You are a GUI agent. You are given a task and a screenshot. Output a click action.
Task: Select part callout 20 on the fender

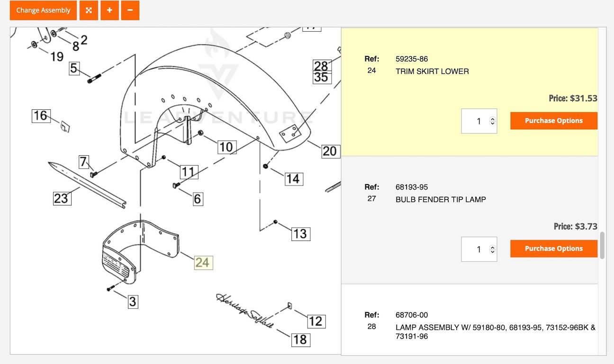tap(329, 151)
